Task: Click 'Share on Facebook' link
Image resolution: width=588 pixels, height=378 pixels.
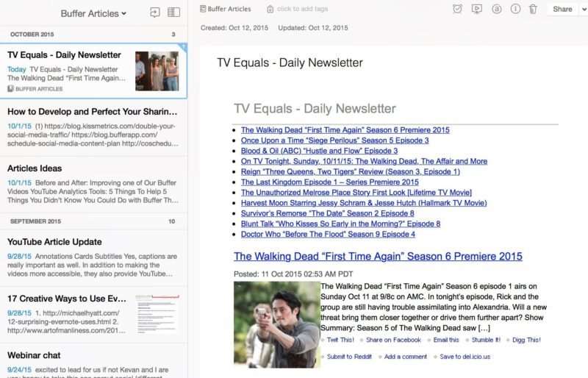Action: 393,340
